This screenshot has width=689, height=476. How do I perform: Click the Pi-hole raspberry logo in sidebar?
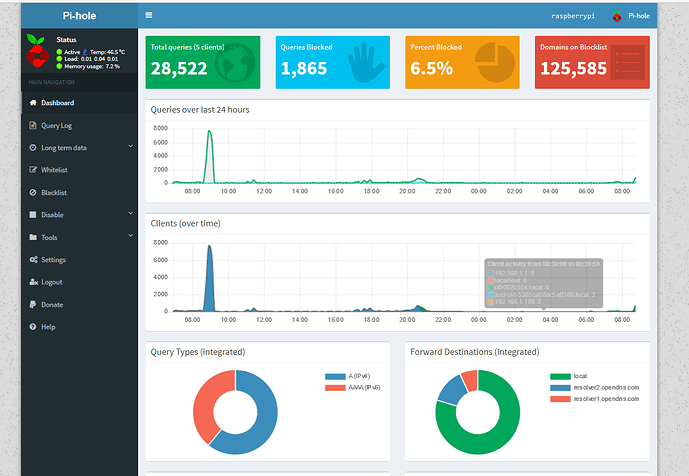40,52
